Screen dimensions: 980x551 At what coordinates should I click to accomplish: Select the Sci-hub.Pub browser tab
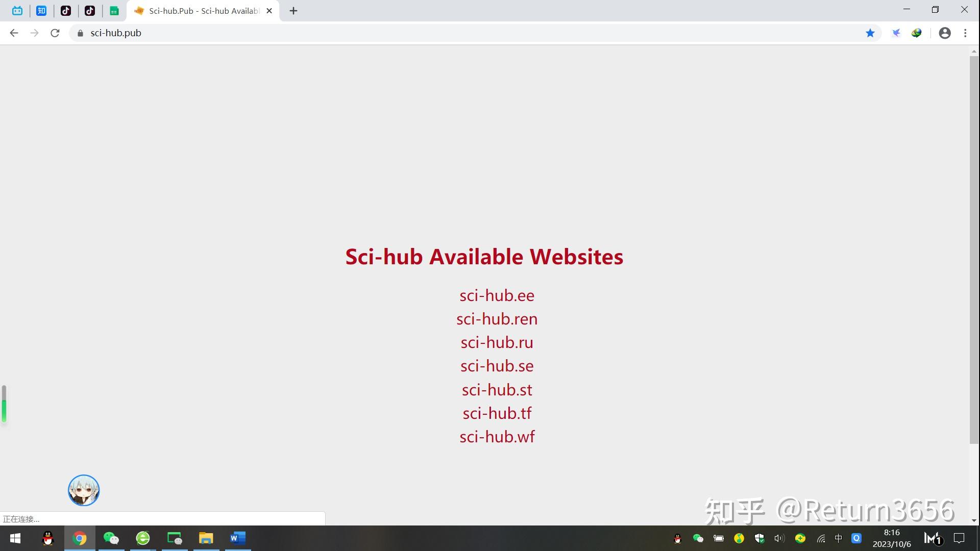click(x=199, y=10)
